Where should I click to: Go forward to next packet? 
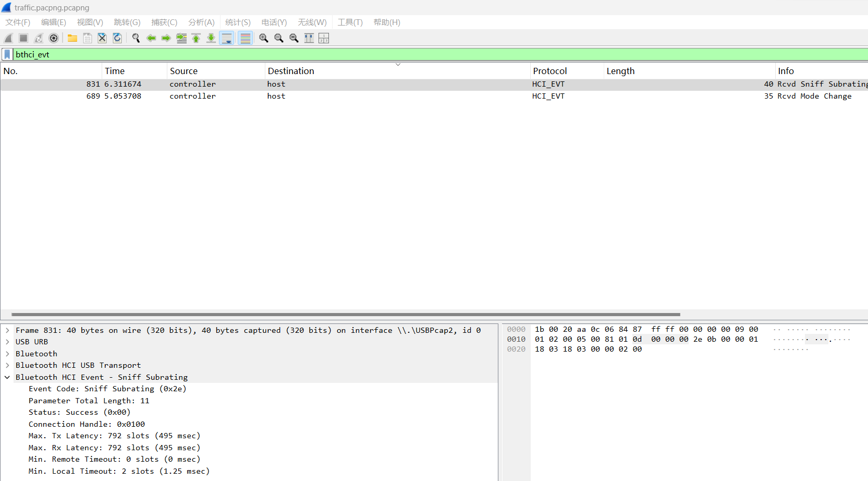click(166, 38)
